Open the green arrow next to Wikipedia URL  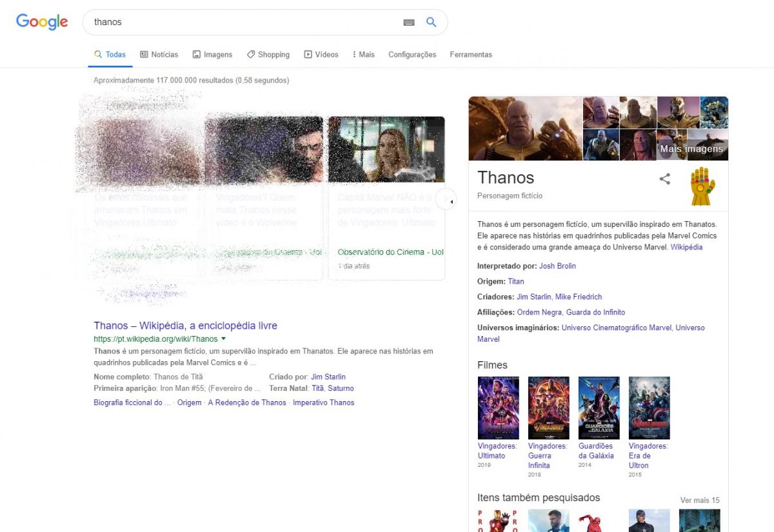coord(224,339)
